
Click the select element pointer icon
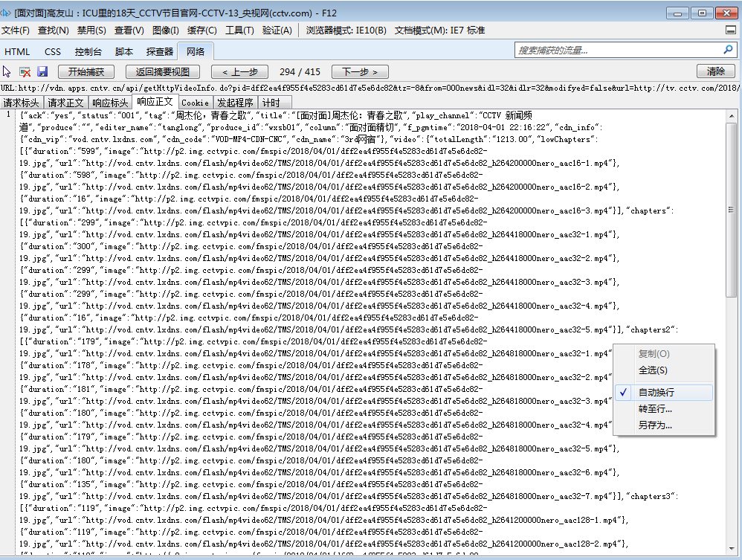pos(7,71)
